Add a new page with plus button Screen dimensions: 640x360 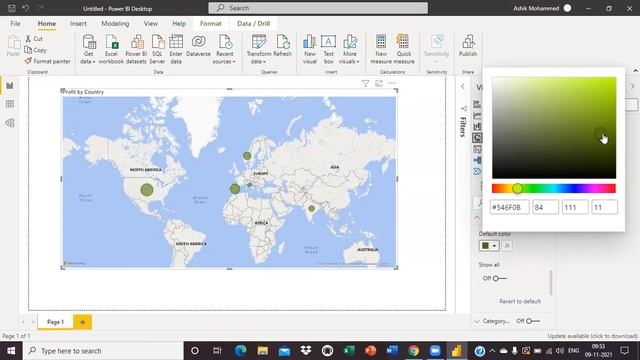coord(82,322)
